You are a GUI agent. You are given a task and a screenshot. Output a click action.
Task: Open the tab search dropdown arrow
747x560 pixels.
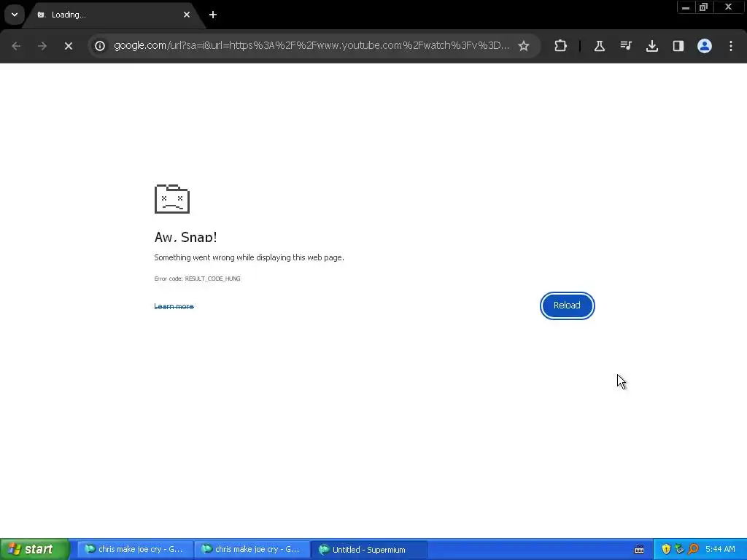pyautogui.click(x=15, y=15)
